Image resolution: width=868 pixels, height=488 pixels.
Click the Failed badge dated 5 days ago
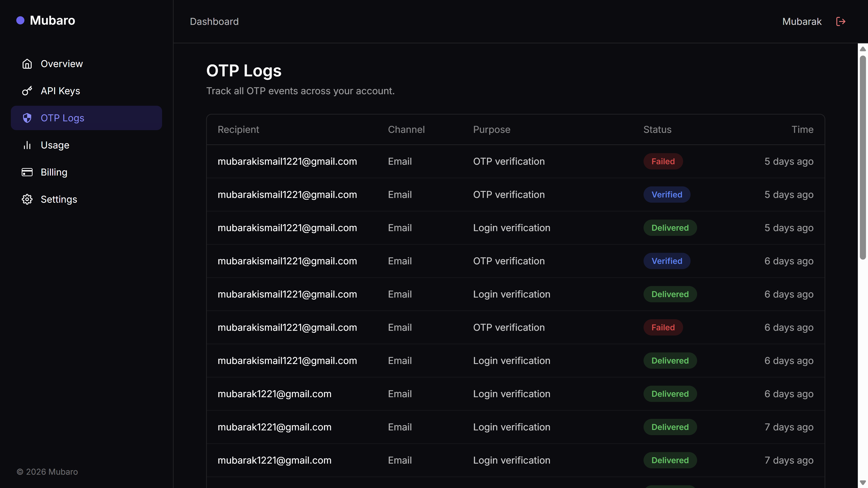(663, 161)
